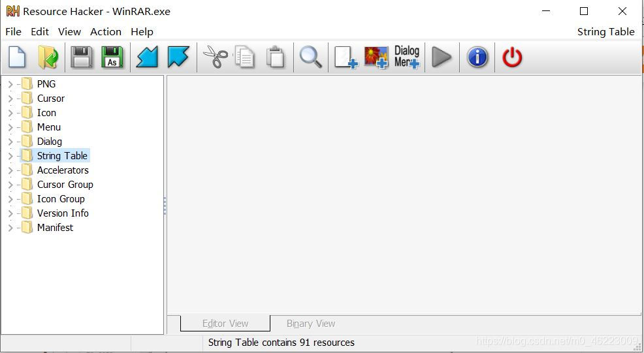The image size is (644, 353).
Task: Expand the Version Info tree node
Action: [x=10, y=213]
